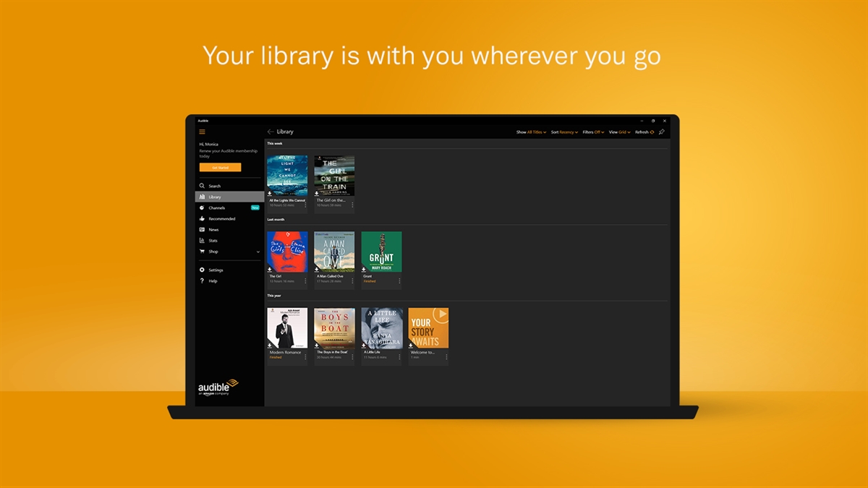Viewport: 868px width, 488px height.
Task: Open Settings in the sidebar
Action: coord(229,270)
